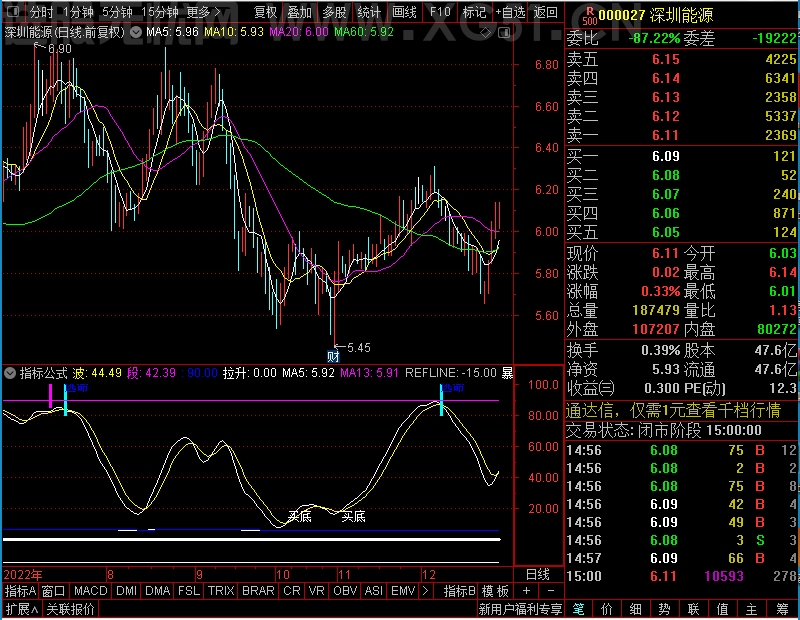Open the 统计 statistics tool
800x620 pixels.
(369, 12)
